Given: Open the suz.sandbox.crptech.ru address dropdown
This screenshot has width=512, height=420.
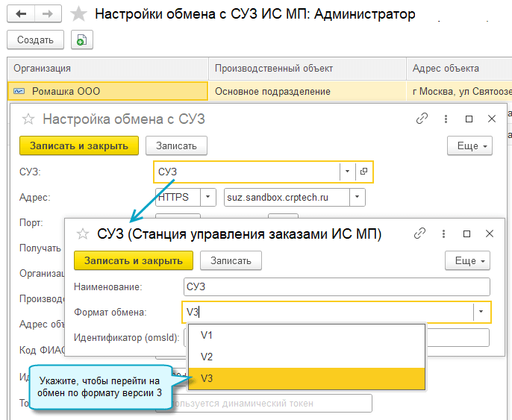Looking at the screenshot, I should (x=358, y=198).
